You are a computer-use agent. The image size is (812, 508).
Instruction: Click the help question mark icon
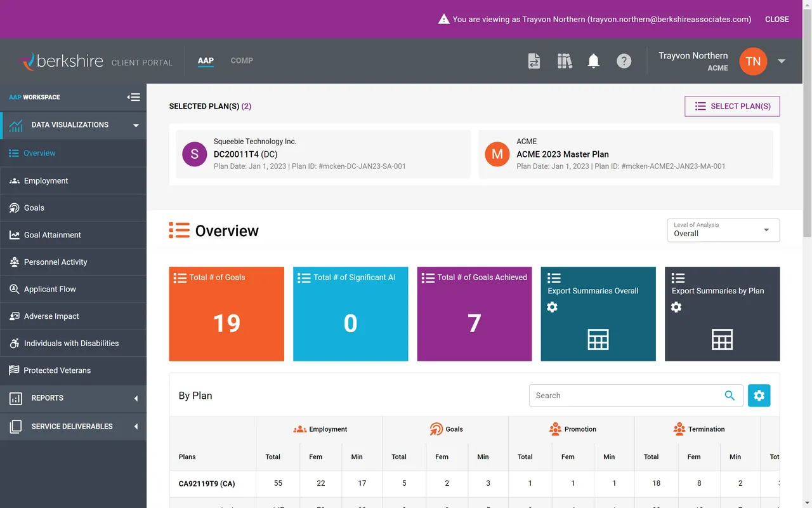pyautogui.click(x=624, y=61)
